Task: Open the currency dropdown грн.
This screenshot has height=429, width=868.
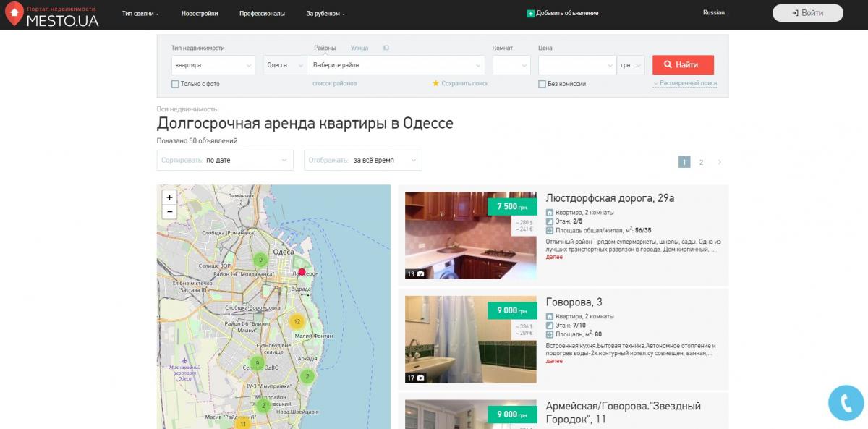Action: coord(630,65)
